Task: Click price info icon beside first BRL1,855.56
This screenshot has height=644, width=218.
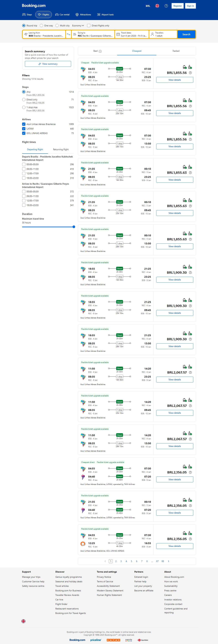Action: (x=191, y=73)
